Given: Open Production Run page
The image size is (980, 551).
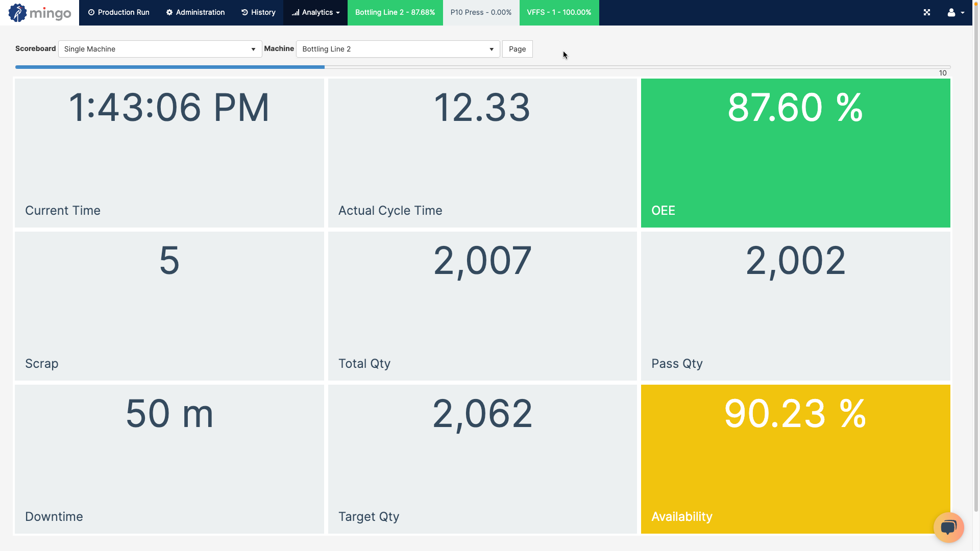Looking at the screenshot, I should [118, 12].
